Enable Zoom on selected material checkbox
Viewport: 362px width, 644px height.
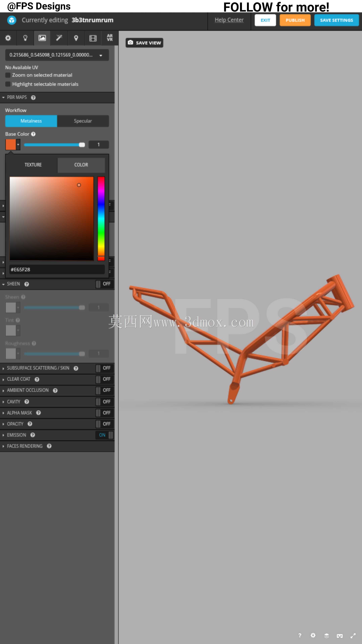tap(8, 75)
